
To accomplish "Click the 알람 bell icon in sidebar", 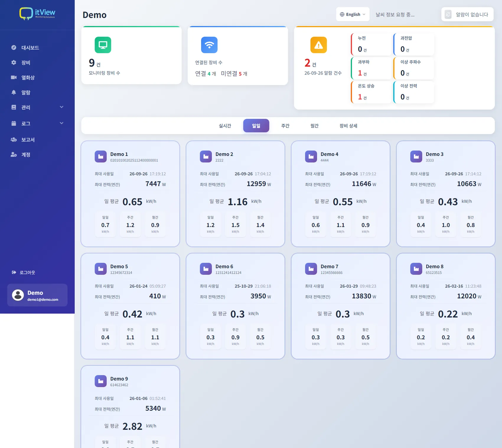I will coord(14,92).
